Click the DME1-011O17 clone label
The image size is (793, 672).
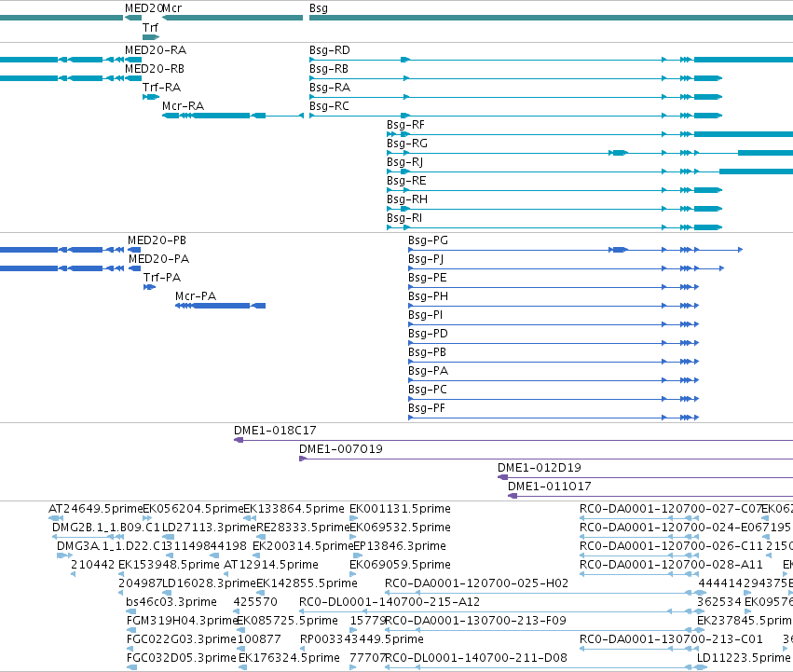(x=549, y=487)
